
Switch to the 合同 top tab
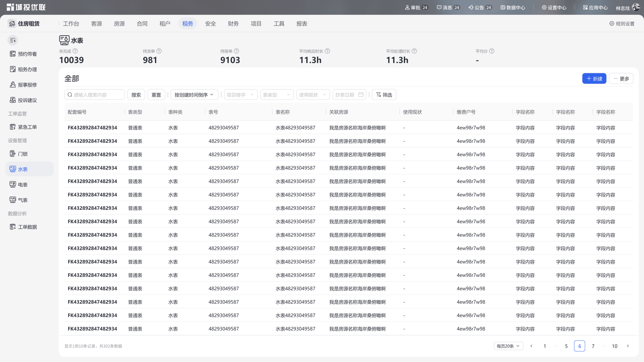pos(142,24)
